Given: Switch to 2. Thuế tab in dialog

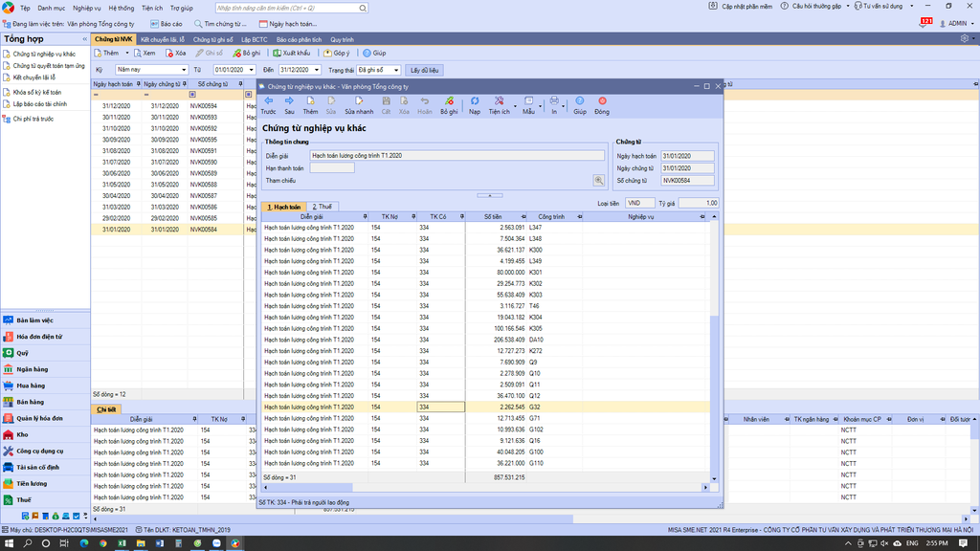Looking at the screenshot, I should click(322, 207).
